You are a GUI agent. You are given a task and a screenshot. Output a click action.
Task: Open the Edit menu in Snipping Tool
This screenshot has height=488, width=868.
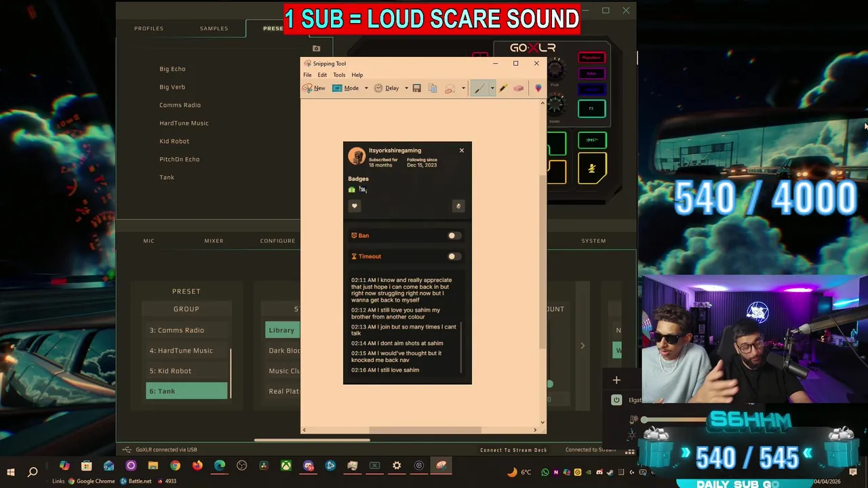click(322, 75)
